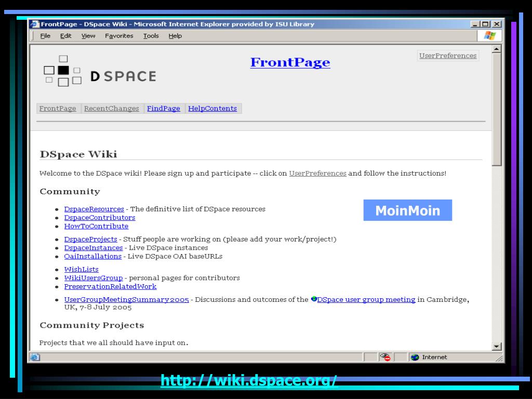532x399 pixels.
Task: Open FindPage navigation tab
Action: pyautogui.click(x=164, y=109)
